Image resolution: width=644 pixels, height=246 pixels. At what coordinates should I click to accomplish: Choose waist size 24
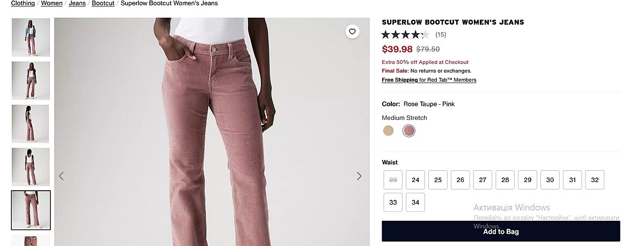415,180
